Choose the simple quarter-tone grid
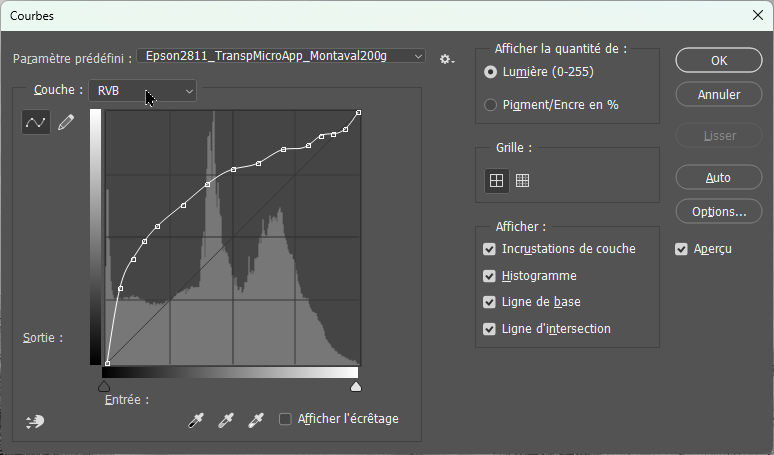The image size is (774, 455). (x=497, y=181)
